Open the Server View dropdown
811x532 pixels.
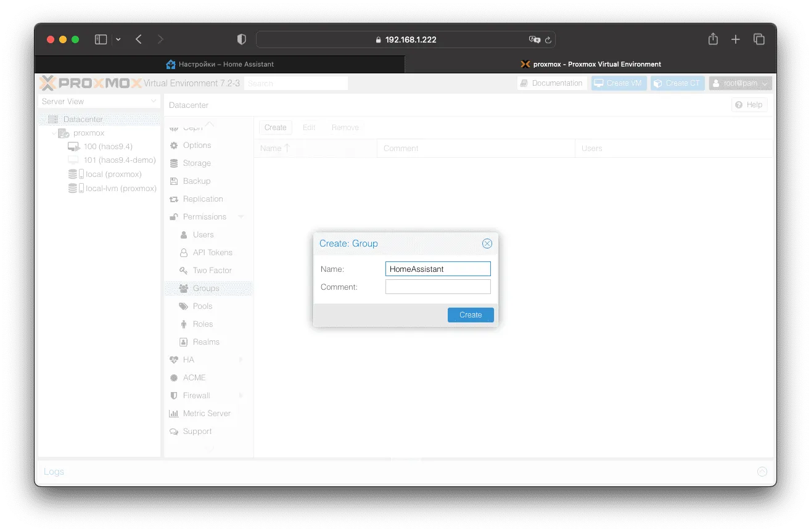(x=99, y=102)
